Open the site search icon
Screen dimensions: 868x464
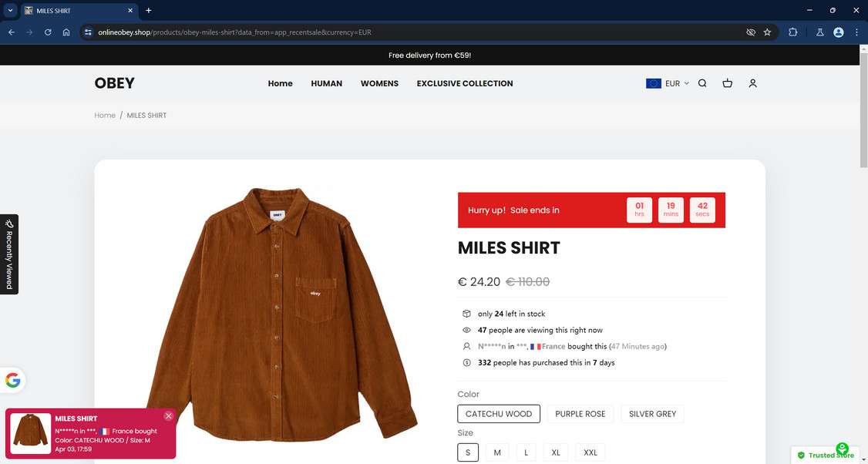[x=702, y=83]
